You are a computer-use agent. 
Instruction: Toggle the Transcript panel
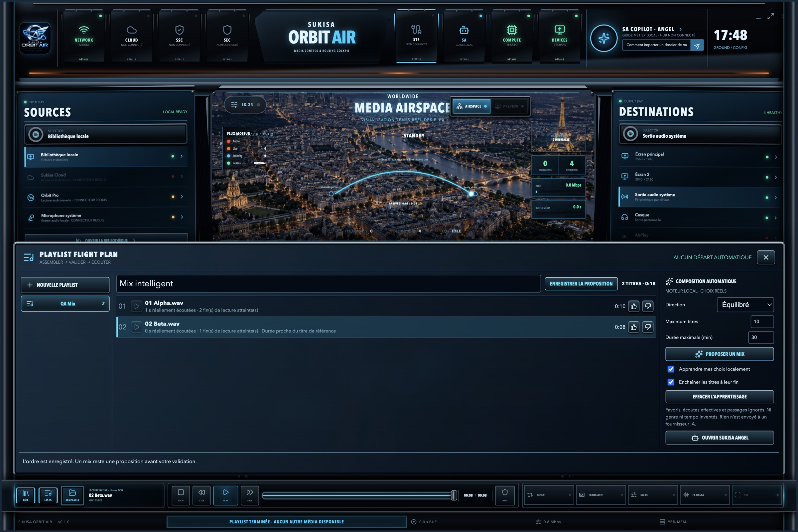(601, 495)
